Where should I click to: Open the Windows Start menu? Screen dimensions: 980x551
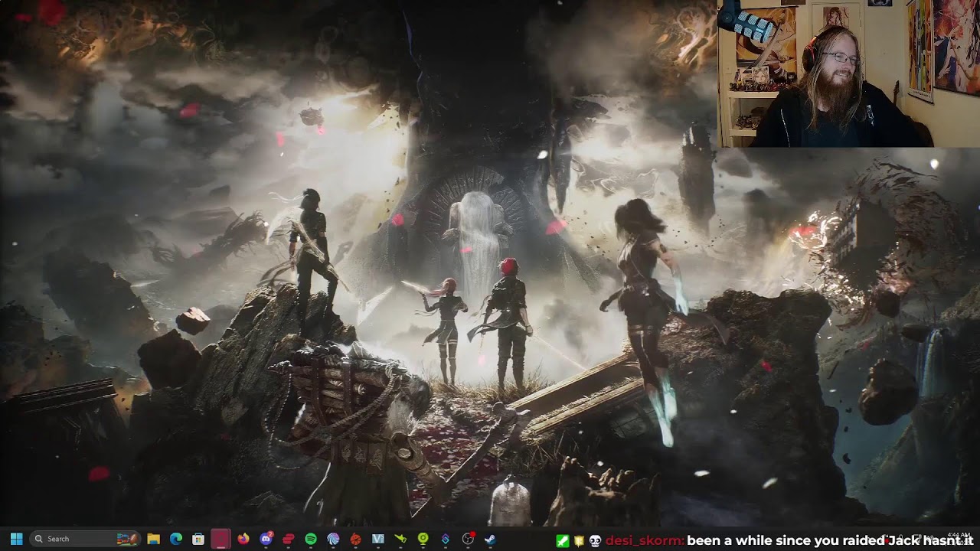[x=17, y=539]
